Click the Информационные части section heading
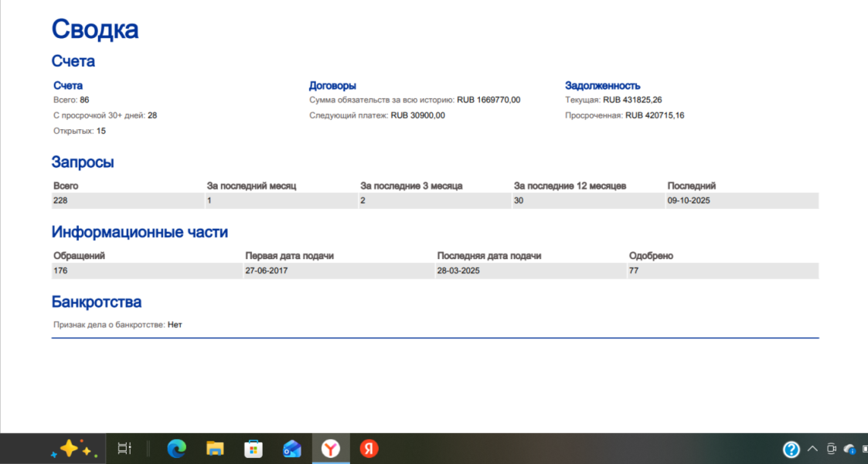The image size is (868, 464). [x=139, y=232]
